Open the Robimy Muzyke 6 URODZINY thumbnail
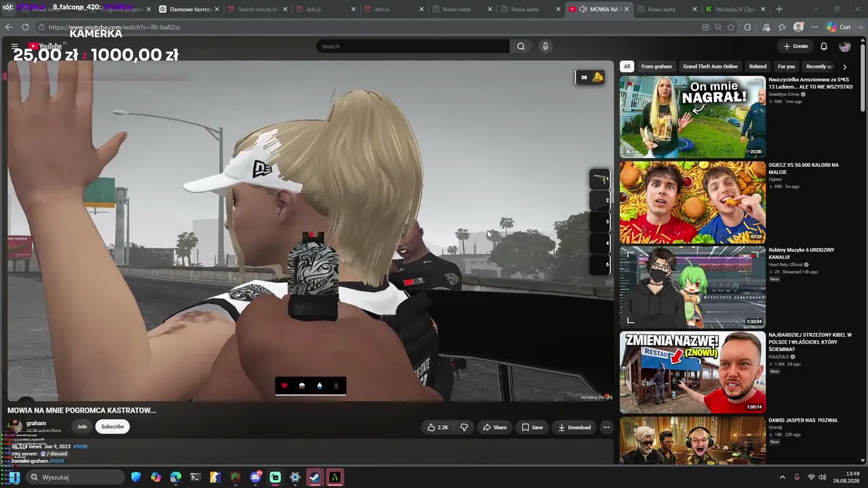This screenshot has height=488, width=868. click(x=692, y=287)
